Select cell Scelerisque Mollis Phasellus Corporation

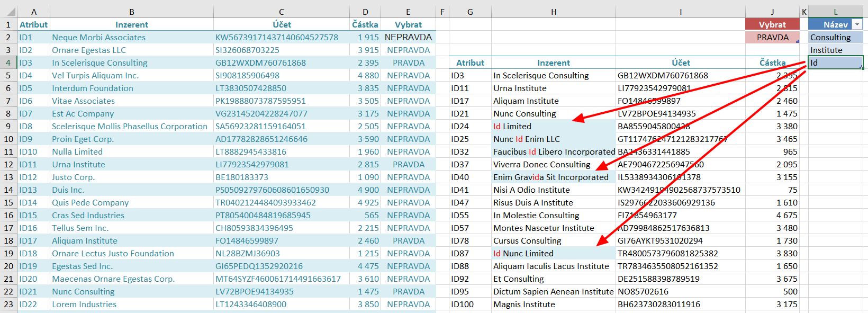point(132,126)
